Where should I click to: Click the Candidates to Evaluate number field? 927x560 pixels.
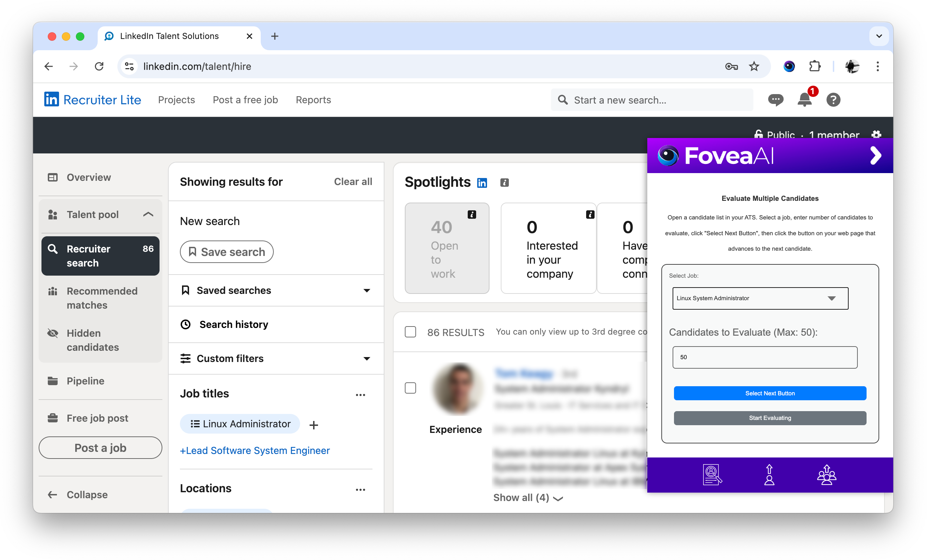click(764, 357)
